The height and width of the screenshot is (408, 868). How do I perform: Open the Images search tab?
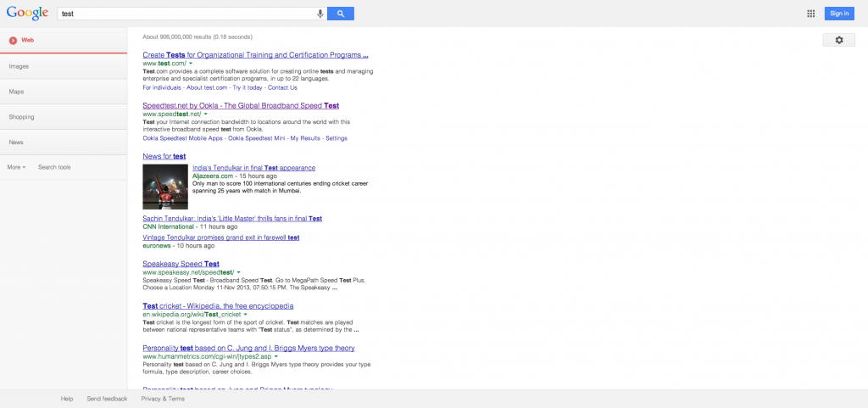click(64, 66)
